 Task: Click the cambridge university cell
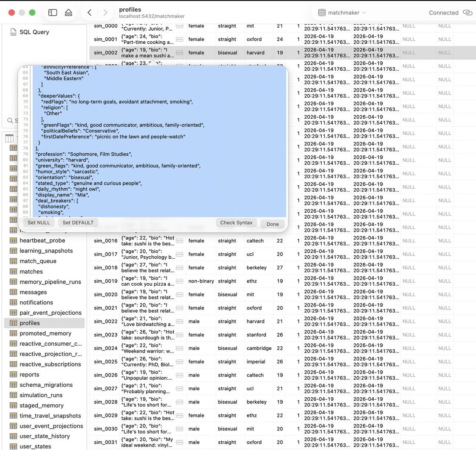259,348
